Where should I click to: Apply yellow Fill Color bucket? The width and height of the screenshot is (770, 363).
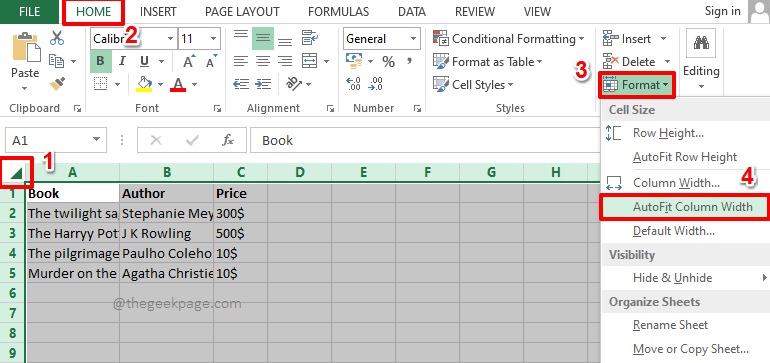point(143,84)
